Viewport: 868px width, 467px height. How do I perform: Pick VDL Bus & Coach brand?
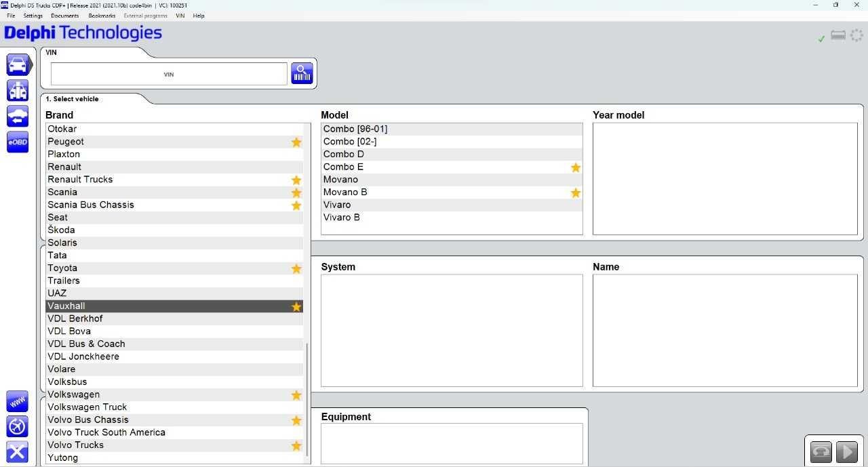pyautogui.click(x=174, y=344)
